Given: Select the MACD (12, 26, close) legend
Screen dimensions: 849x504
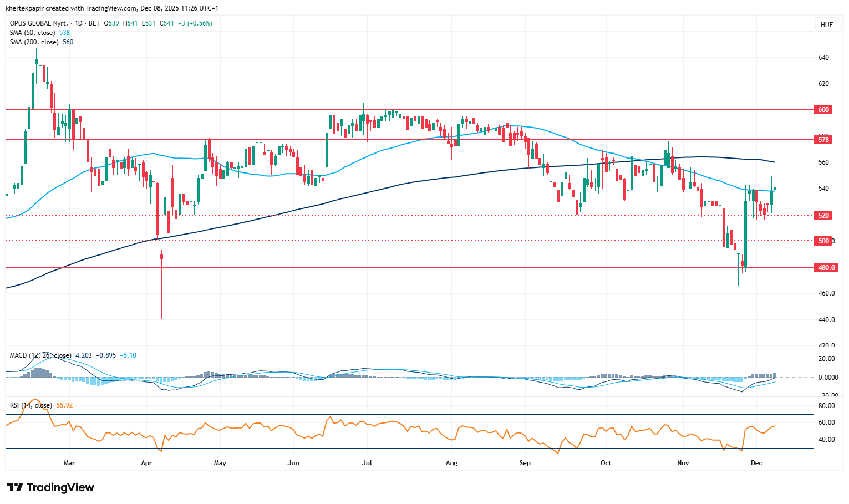Looking at the screenshot, I should [x=40, y=355].
